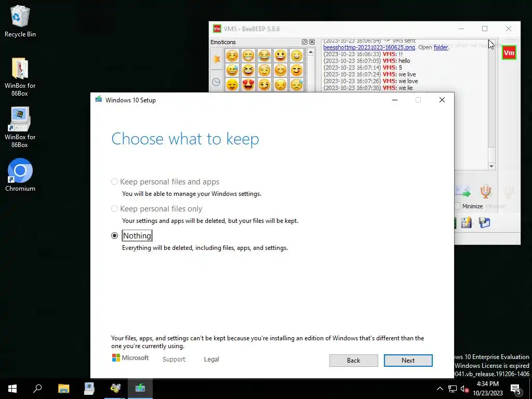
Task: Click Next in Windows 10 Setup
Action: point(408,361)
